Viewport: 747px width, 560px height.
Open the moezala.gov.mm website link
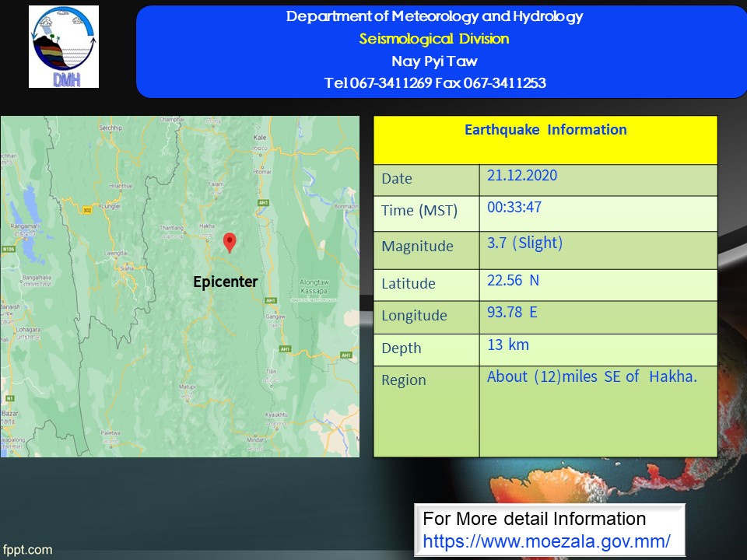[x=546, y=541]
